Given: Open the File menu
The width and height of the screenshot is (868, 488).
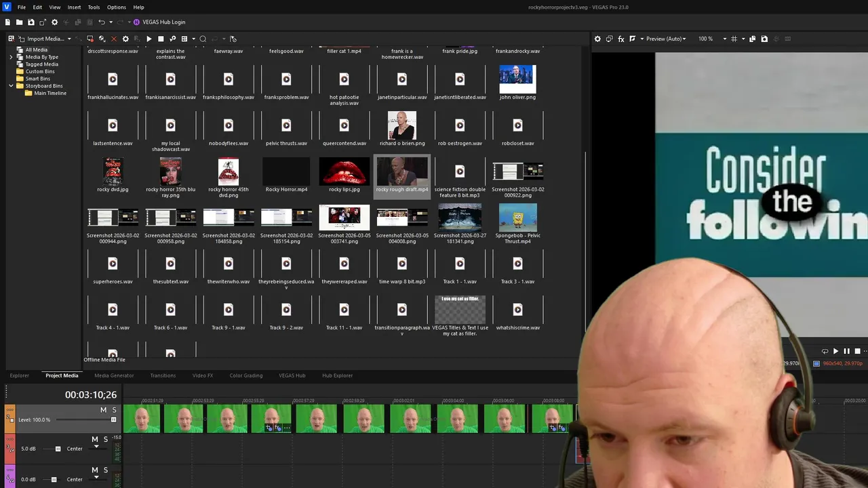Looking at the screenshot, I should tap(22, 7).
